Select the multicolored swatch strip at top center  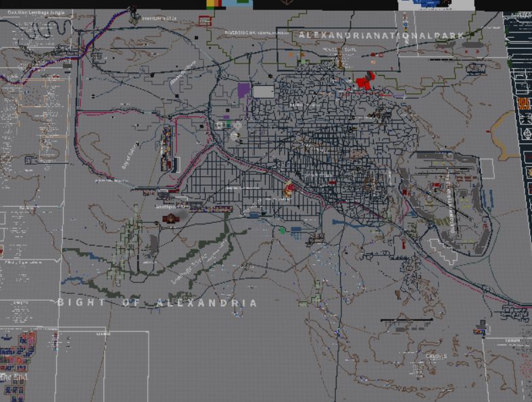230,3
